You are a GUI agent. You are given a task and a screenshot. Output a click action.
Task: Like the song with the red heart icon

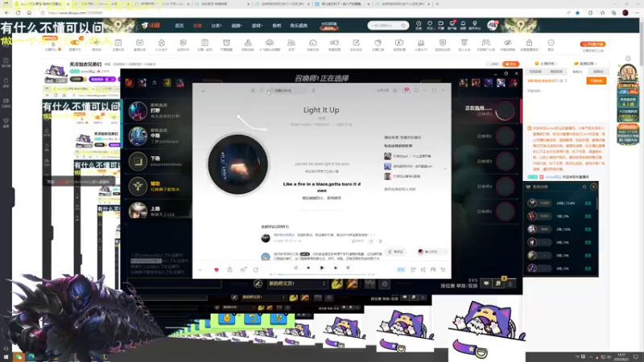click(217, 269)
